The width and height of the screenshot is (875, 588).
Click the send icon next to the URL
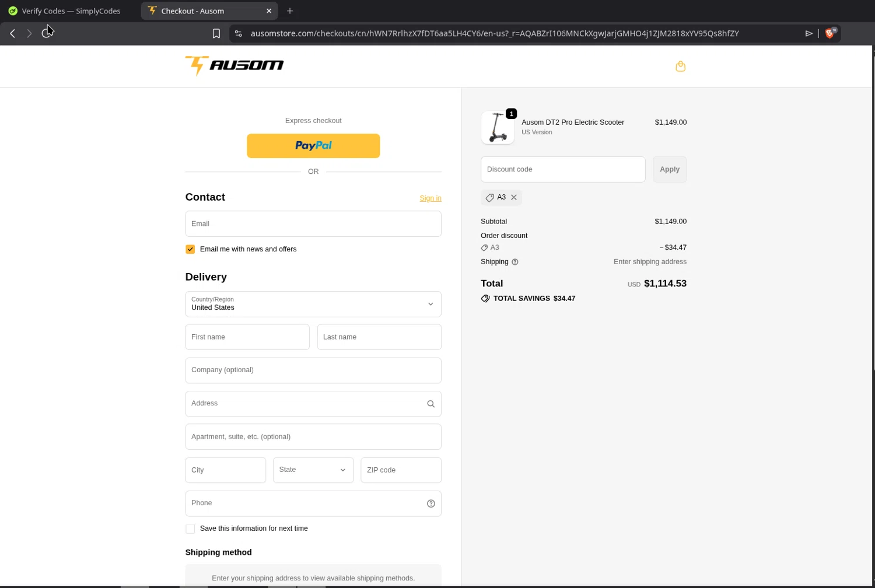point(809,33)
